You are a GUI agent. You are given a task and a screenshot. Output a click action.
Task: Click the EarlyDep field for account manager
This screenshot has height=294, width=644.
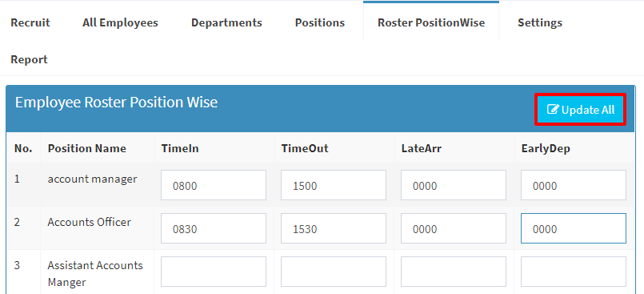(574, 185)
